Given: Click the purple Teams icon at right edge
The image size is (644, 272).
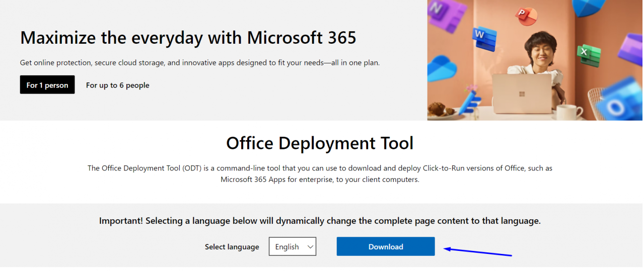Looking at the screenshot, I should coord(631,49).
